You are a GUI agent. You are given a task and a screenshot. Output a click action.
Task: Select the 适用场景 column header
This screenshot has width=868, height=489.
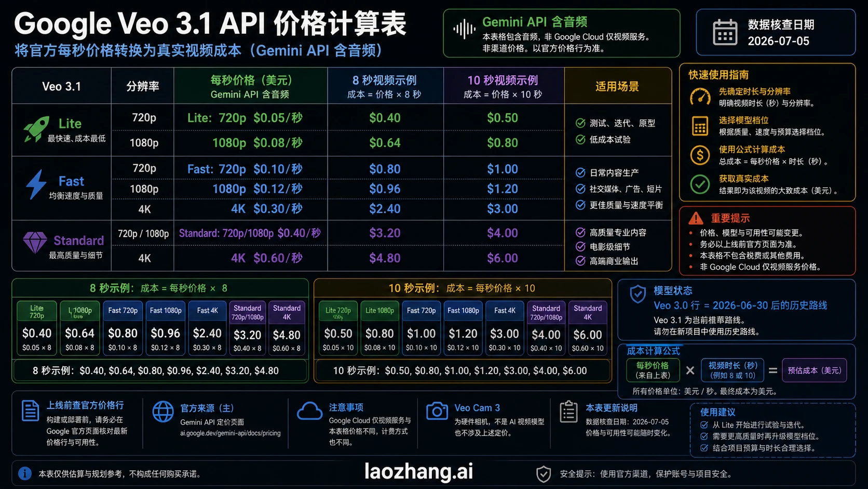tap(617, 86)
